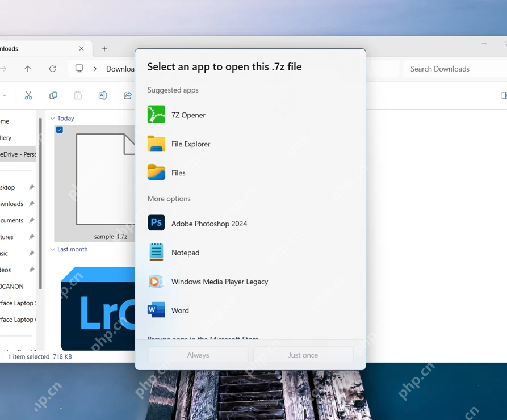Click the Search Downloads field

tap(455, 69)
